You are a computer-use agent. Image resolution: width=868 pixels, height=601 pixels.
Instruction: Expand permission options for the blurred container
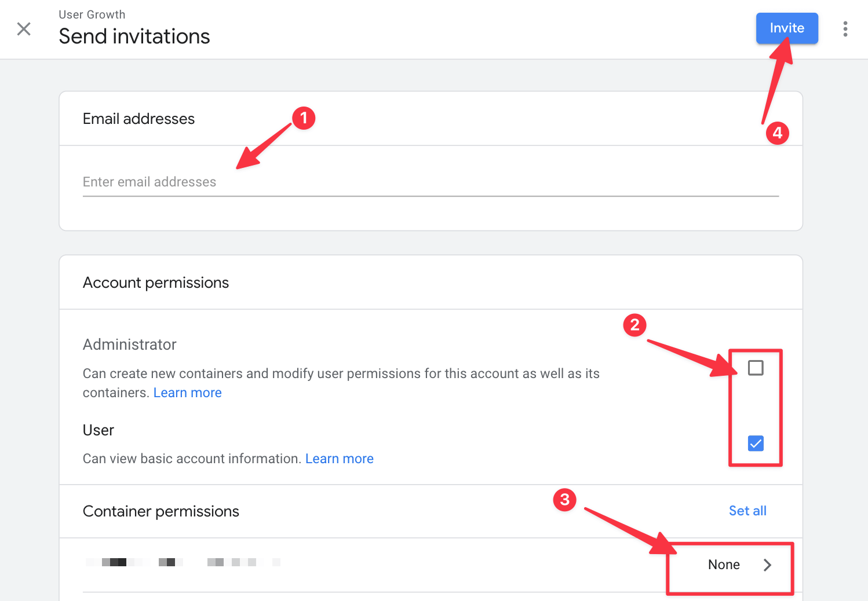point(730,565)
